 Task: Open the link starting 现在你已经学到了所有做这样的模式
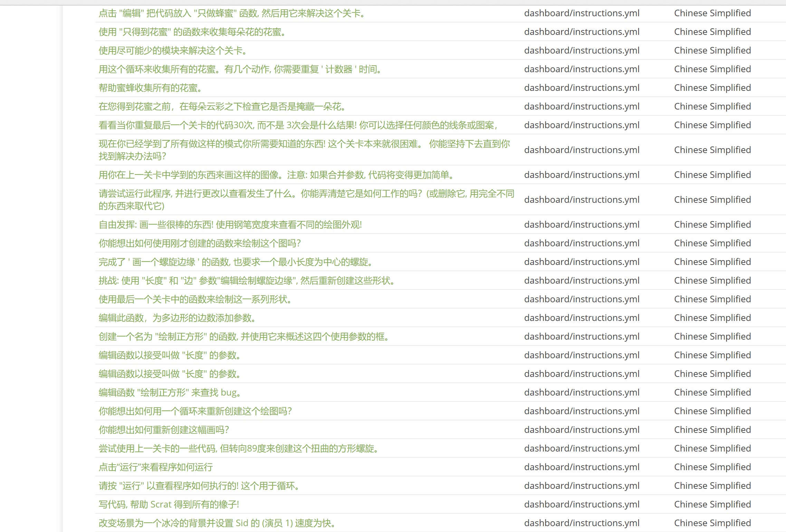pyautogui.click(x=304, y=144)
